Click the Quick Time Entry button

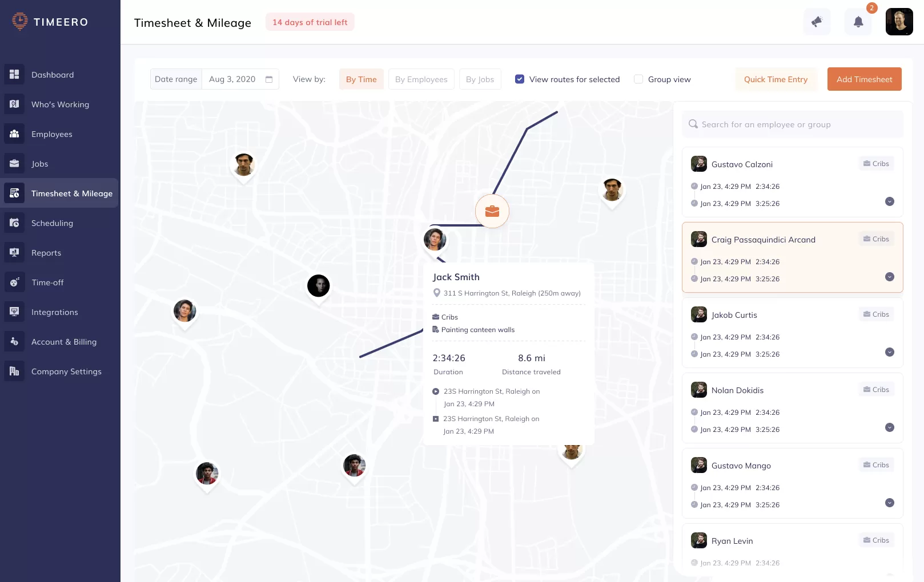(x=776, y=79)
